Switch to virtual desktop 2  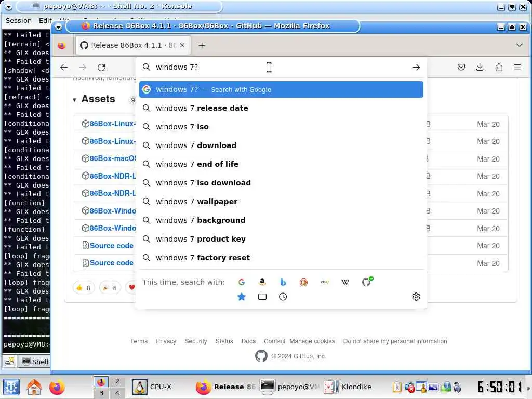pyautogui.click(x=117, y=381)
